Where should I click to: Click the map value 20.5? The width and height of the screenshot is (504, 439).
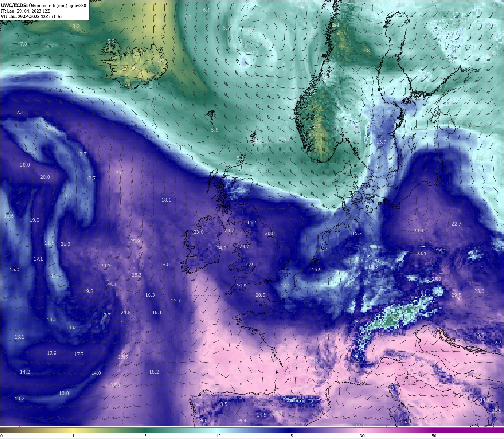coord(260,295)
